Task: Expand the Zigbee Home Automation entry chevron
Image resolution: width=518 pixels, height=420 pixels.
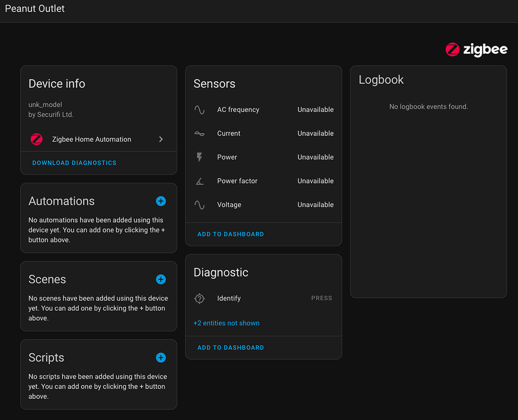Action: [161, 139]
